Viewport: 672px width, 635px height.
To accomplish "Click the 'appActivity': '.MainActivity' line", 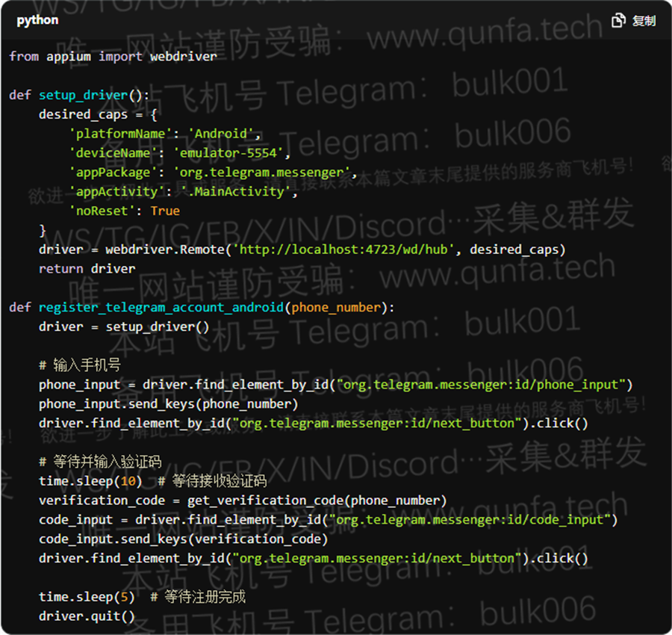I will point(184,192).
